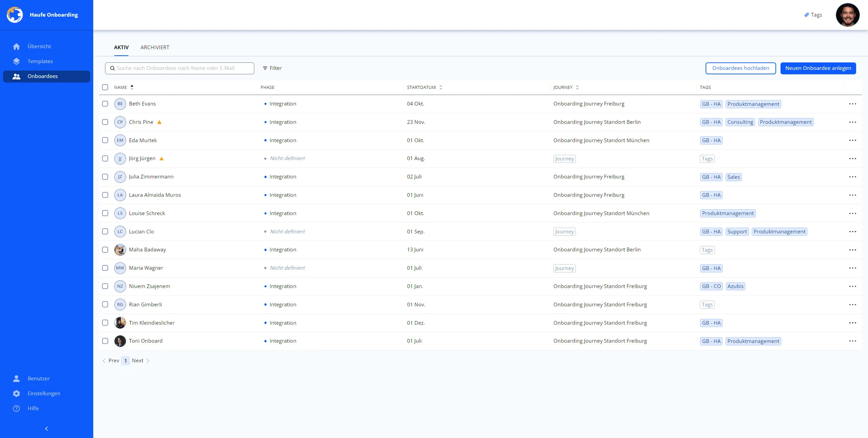Viewport: 868px width, 438px height.
Task: Sort the table by Startdatum
Action: click(x=440, y=87)
